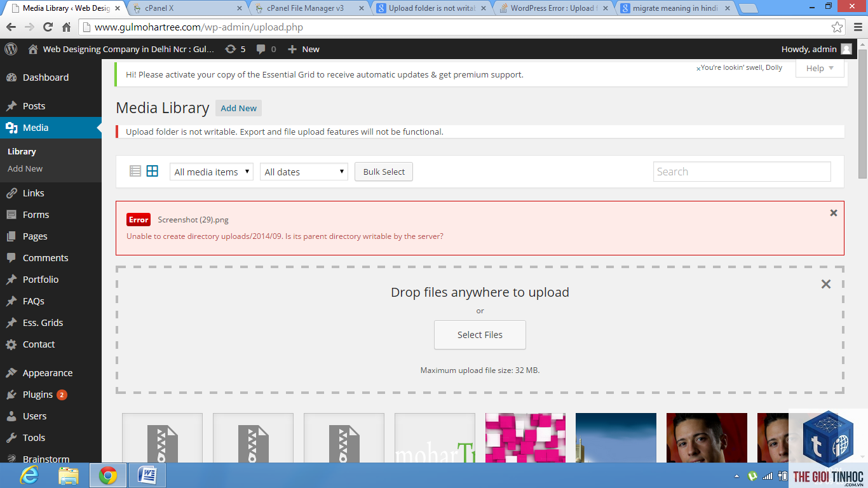Open the Users menu item
This screenshot has height=488, width=868.
[51, 416]
